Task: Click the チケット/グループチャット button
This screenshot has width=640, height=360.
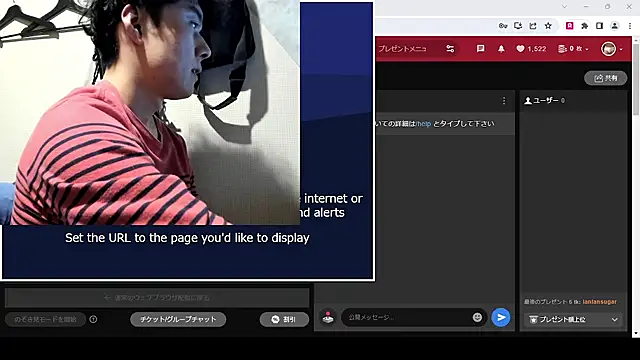Action: [x=178, y=319]
